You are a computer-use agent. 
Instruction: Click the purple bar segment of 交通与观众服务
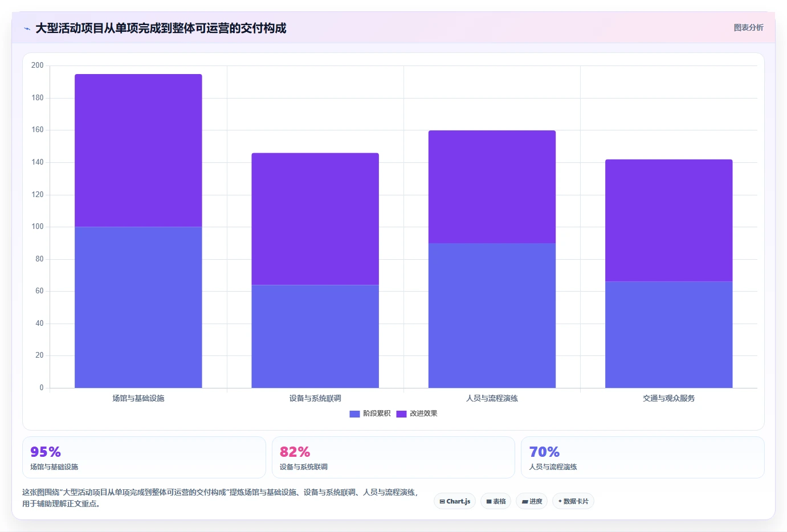[x=669, y=220]
